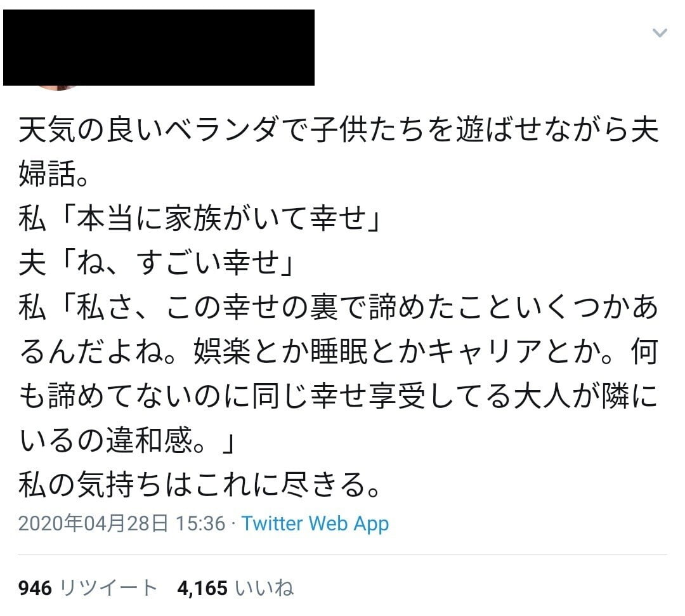Viewport: 685px width, 616px height.
Task: Click the リツイート label
Action: 108,588
